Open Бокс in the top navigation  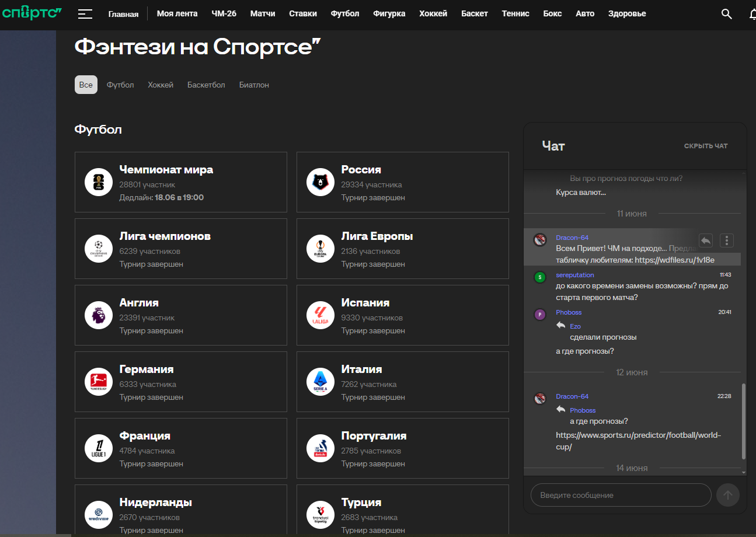tap(552, 13)
